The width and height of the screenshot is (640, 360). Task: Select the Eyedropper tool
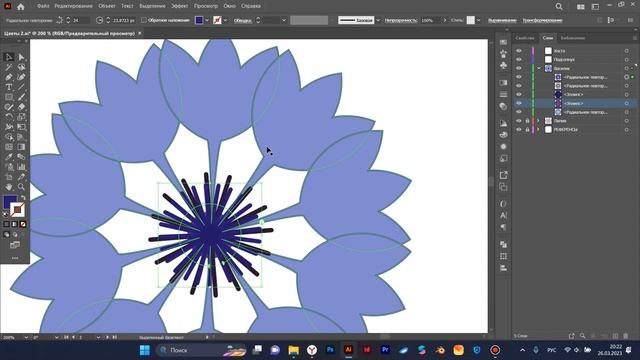coord(9,157)
